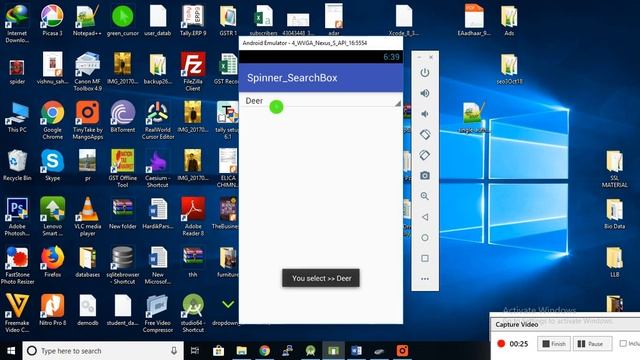
Task: Select Nitro Pro 8 desktop icon
Action: (x=52, y=309)
